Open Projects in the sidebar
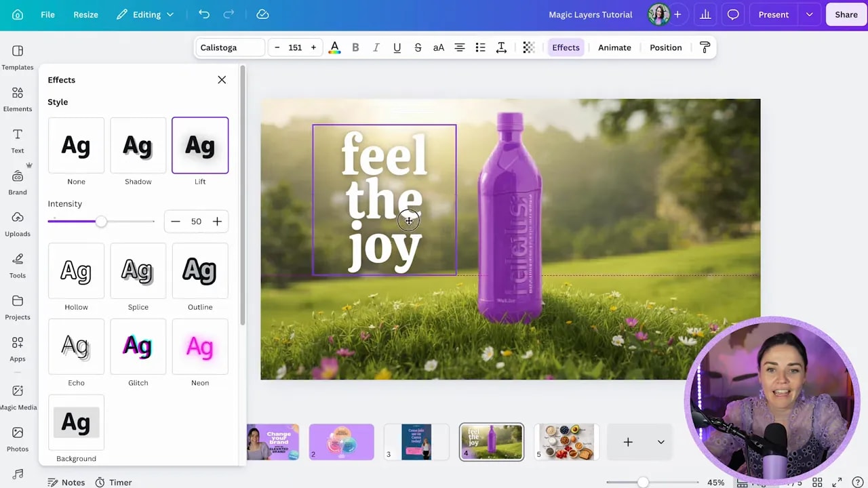The image size is (868, 488). [18, 308]
